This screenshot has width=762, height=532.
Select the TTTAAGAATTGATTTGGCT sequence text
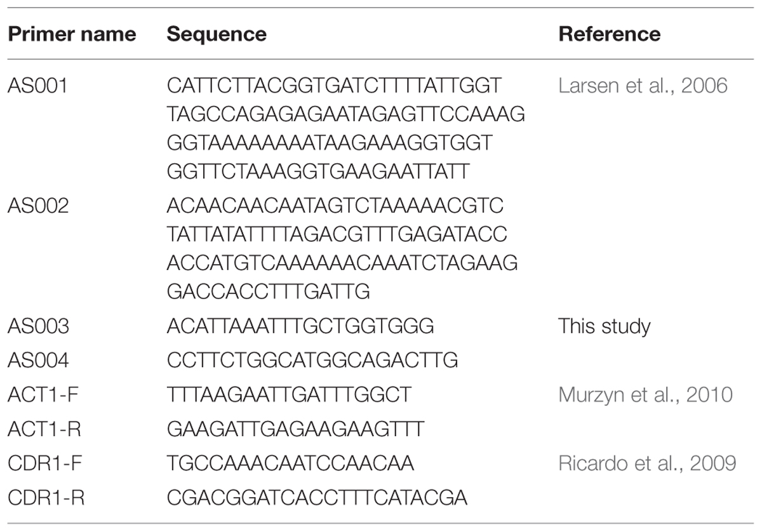[290, 395]
